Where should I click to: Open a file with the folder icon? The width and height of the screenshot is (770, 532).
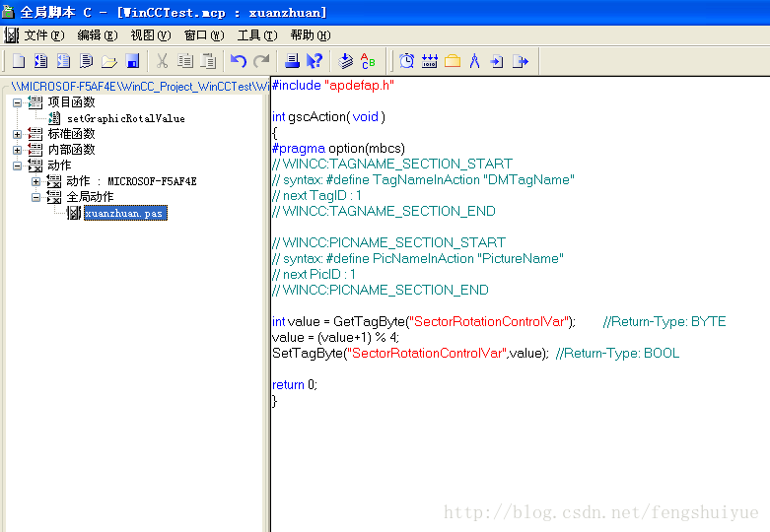(109, 61)
